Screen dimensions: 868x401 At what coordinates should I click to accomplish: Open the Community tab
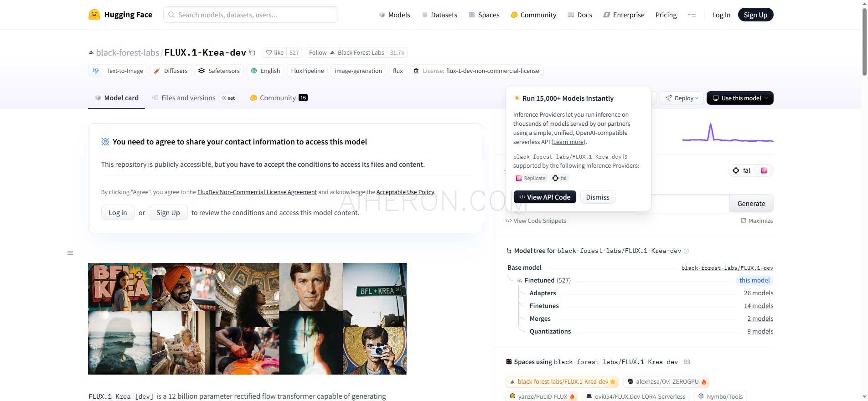(x=278, y=98)
